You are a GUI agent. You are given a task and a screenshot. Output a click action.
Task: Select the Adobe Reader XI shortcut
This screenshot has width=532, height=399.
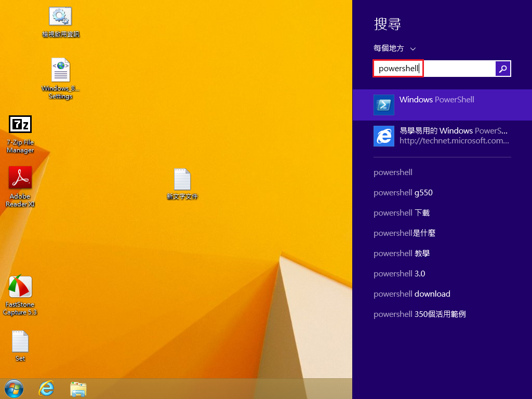tap(20, 187)
